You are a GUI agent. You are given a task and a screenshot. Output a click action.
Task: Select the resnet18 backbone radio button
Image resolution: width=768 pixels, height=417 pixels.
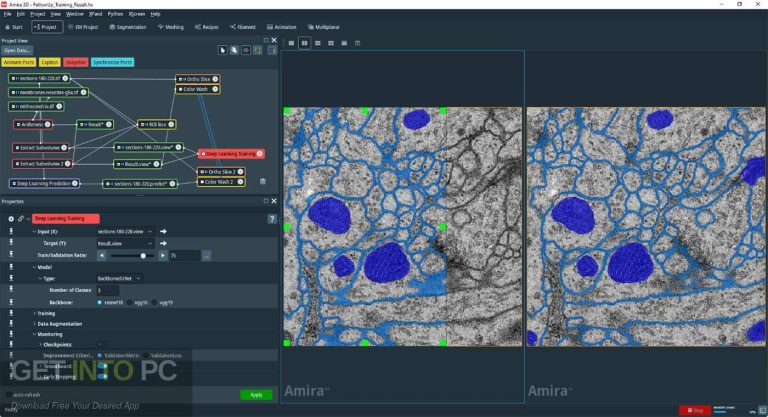tap(99, 301)
